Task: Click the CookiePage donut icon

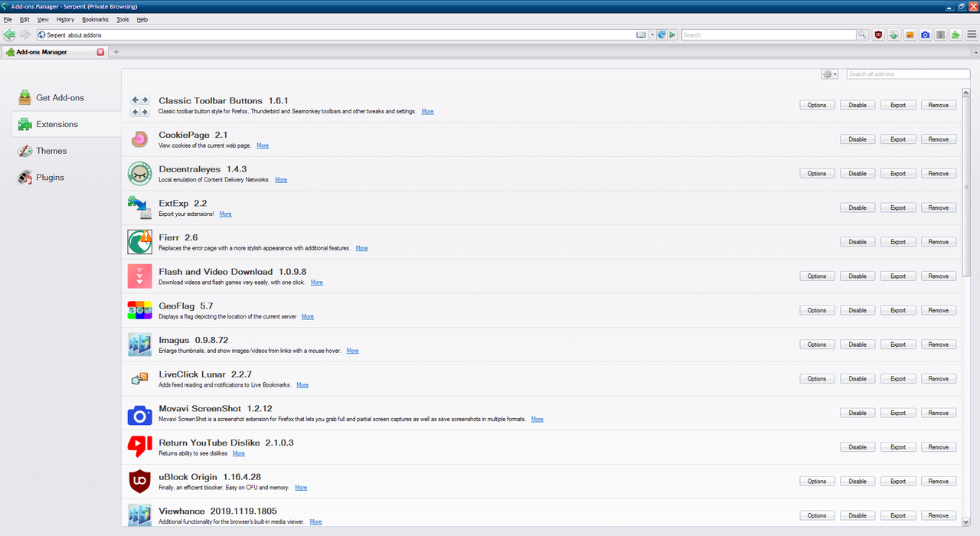Action: (139, 139)
